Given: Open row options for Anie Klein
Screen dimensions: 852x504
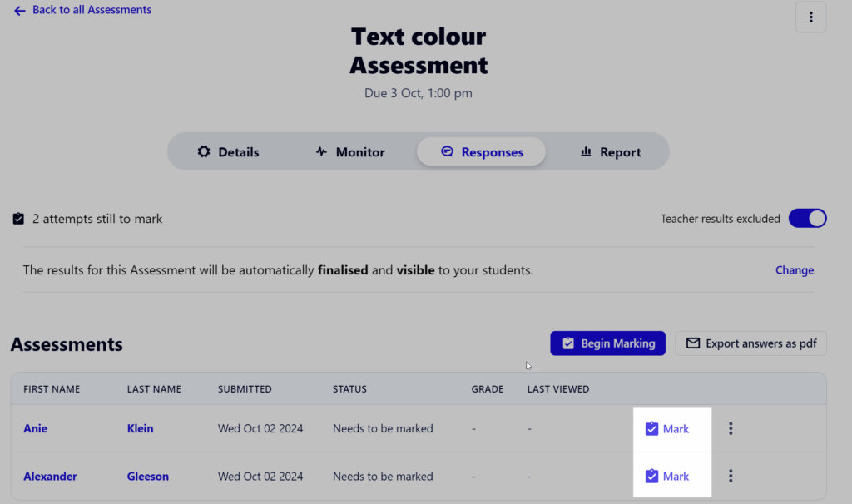Looking at the screenshot, I should tap(731, 428).
